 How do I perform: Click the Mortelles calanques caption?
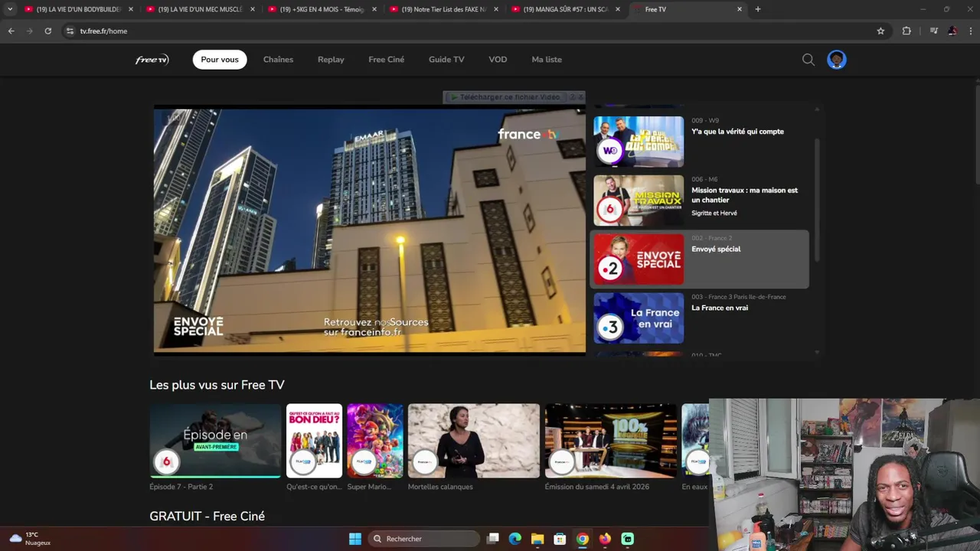(440, 487)
